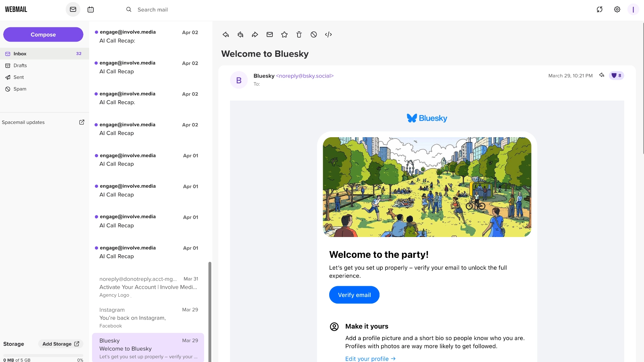Screen dimensions: 644x362
Task: Click the Add Storage button
Action: tap(61, 344)
